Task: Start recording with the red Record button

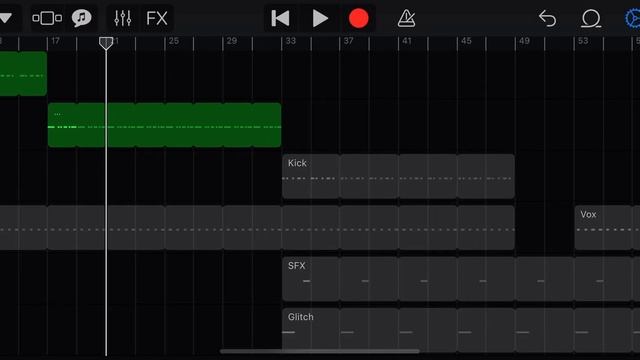Action: 358,18
